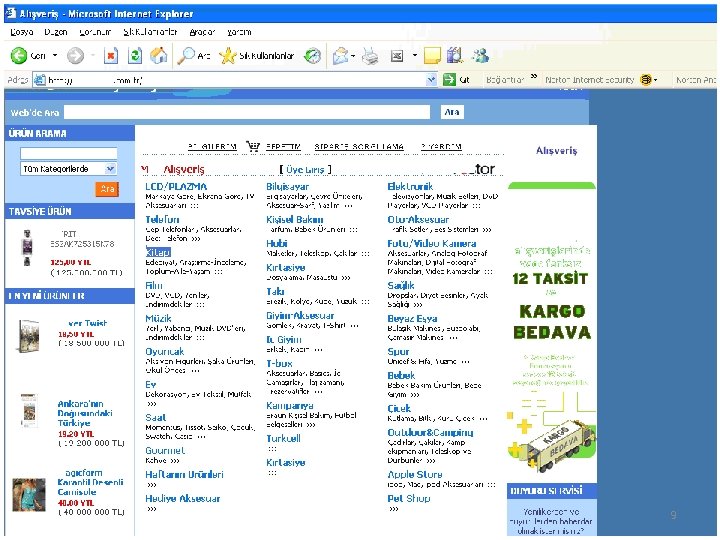Click the Edit page icon
720x540 pixels.
tap(397, 56)
